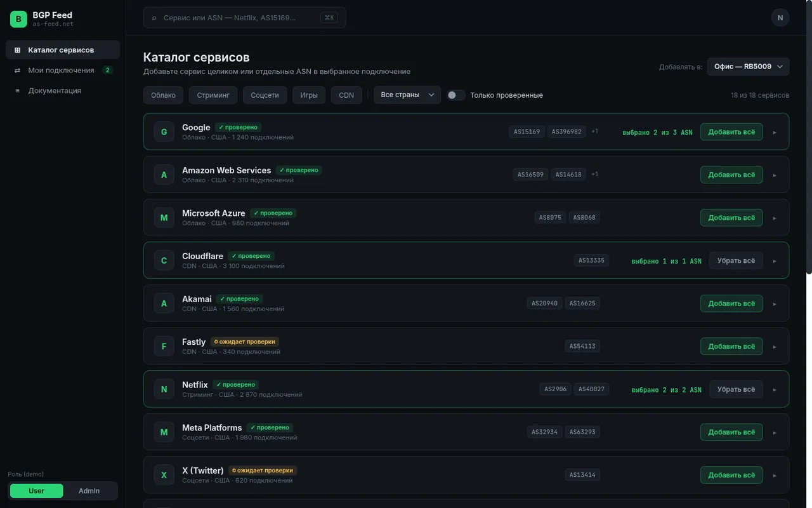Open 'Каталог сервисов' in the sidebar
This screenshot has width=812, height=508.
63,50
